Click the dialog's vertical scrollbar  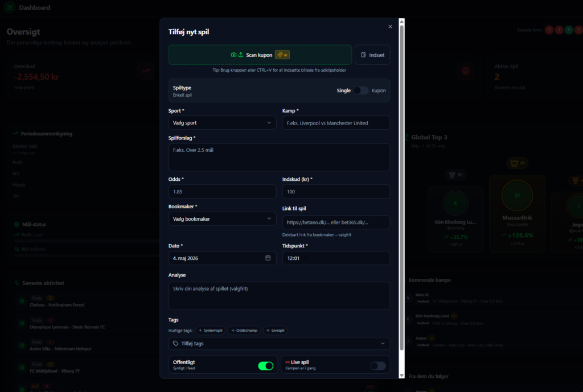pos(401,188)
